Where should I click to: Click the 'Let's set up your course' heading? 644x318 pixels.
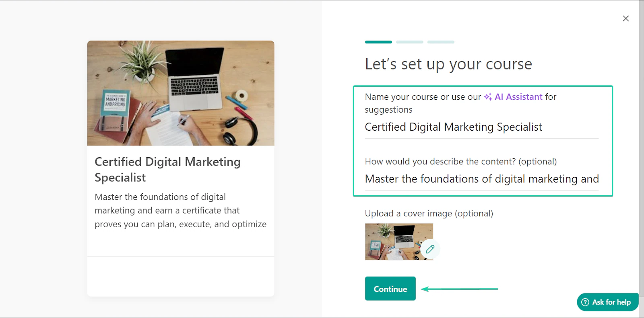pyautogui.click(x=448, y=64)
